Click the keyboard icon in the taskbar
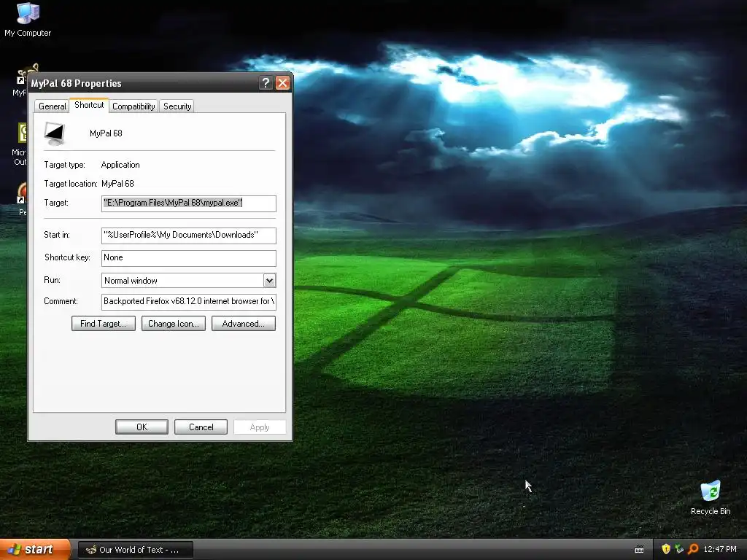The height and width of the screenshot is (560, 747). 639,550
